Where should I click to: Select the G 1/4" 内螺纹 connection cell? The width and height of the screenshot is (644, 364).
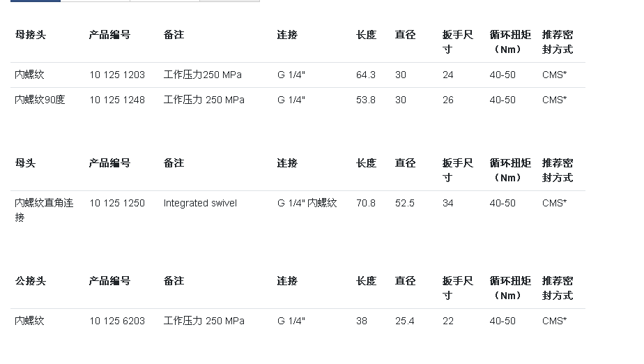coord(307,203)
